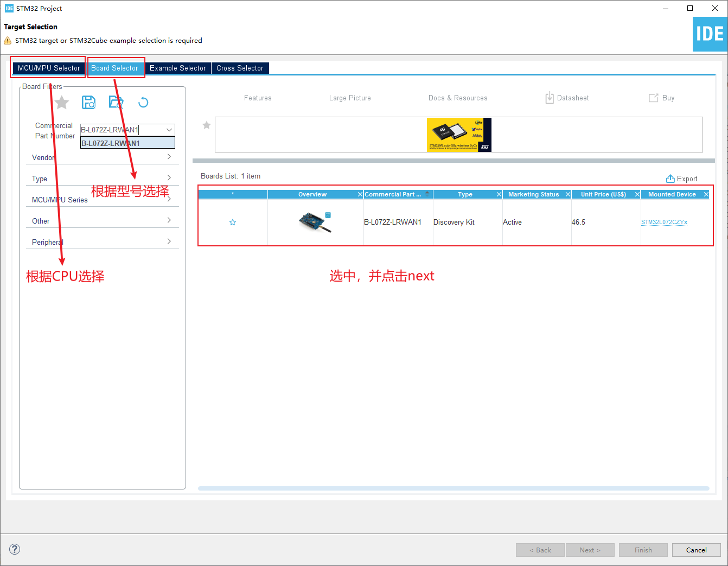The width and height of the screenshot is (728, 566).
Task: Click the board thumbnail image in Overview
Action: click(315, 222)
